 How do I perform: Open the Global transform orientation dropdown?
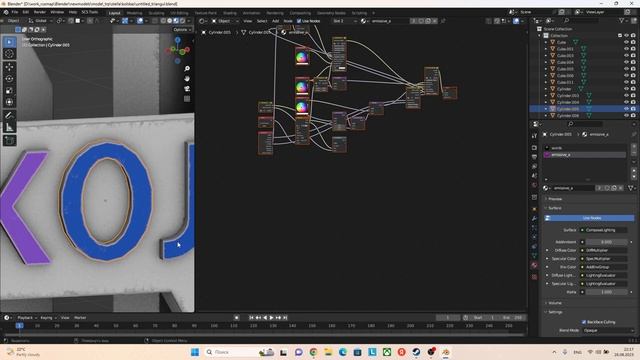coord(40,21)
